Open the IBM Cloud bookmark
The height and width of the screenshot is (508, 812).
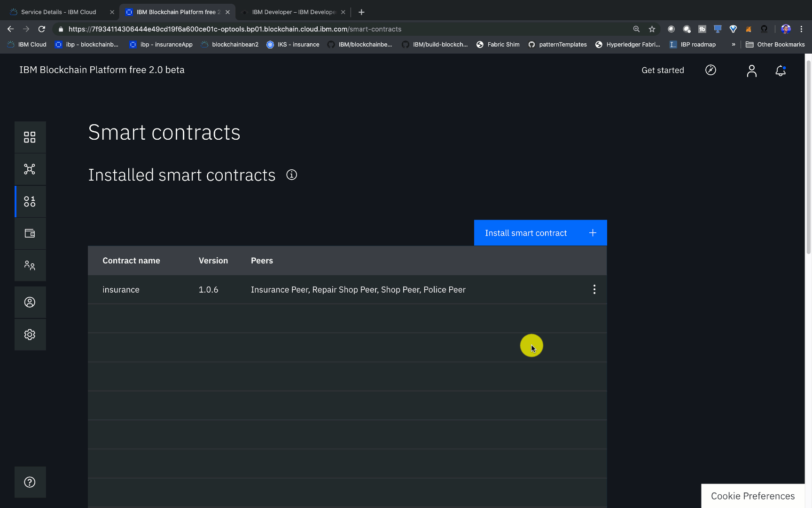[x=27, y=45]
